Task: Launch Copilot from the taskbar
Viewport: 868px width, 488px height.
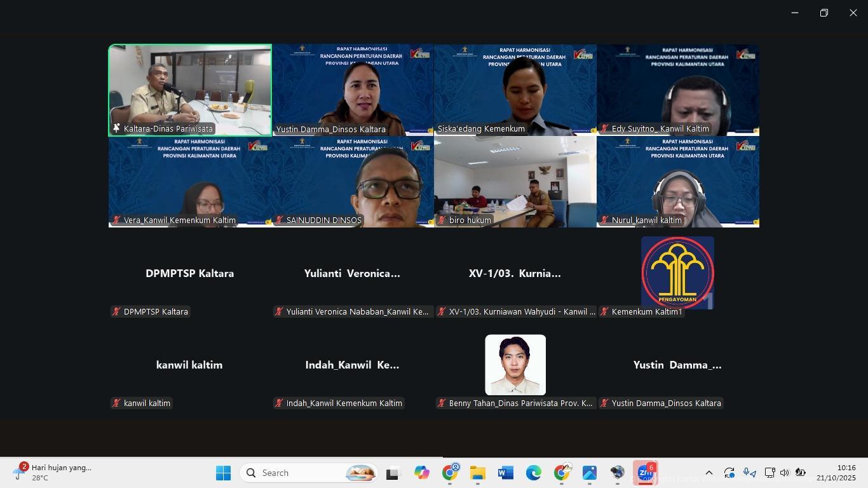Action: point(421,473)
